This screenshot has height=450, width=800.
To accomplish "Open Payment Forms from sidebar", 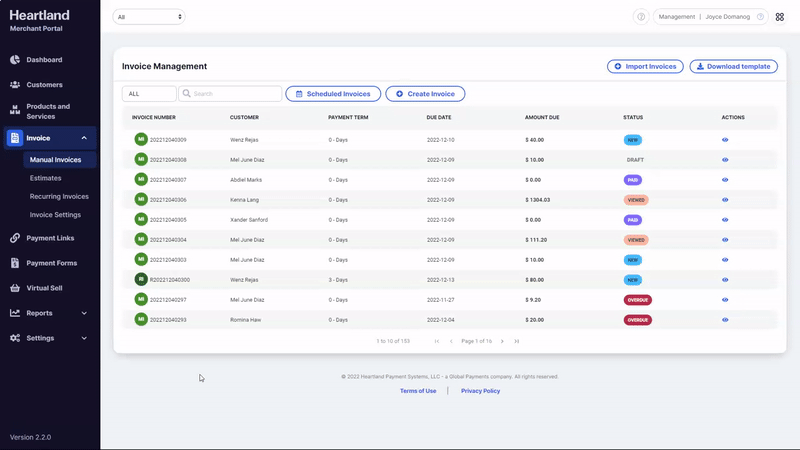I will [x=51, y=263].
